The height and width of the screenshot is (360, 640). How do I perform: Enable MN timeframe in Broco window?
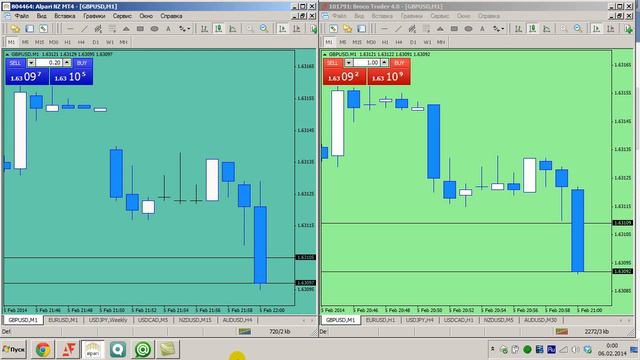click(x=441, y=42)
